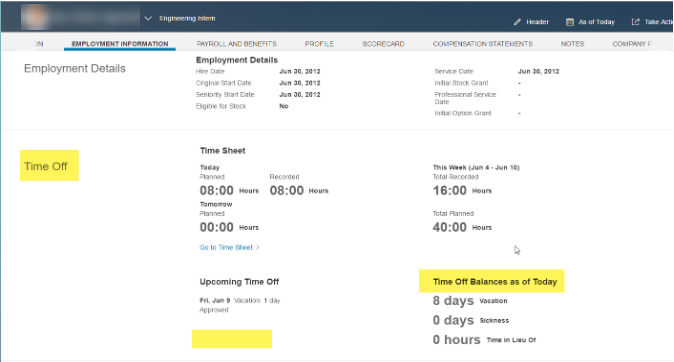Click the Header edit button
This screenshot has width=674, height=362.
click(531, 22)
